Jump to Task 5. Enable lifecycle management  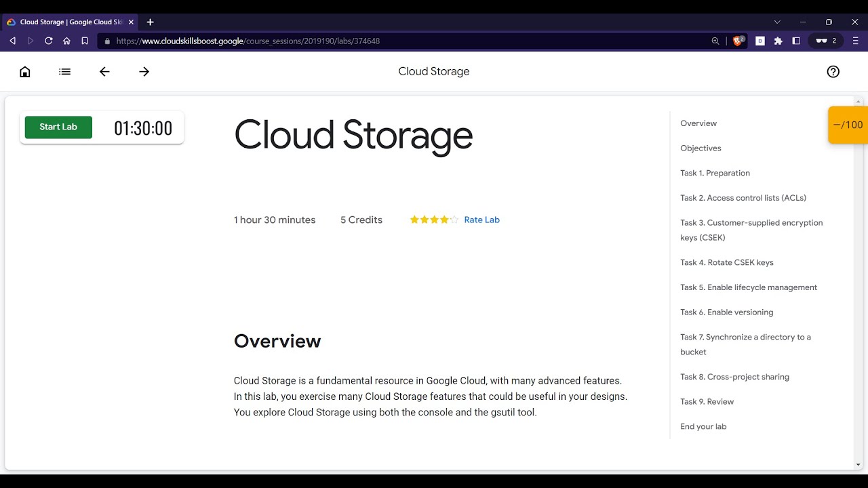[749, 287]
